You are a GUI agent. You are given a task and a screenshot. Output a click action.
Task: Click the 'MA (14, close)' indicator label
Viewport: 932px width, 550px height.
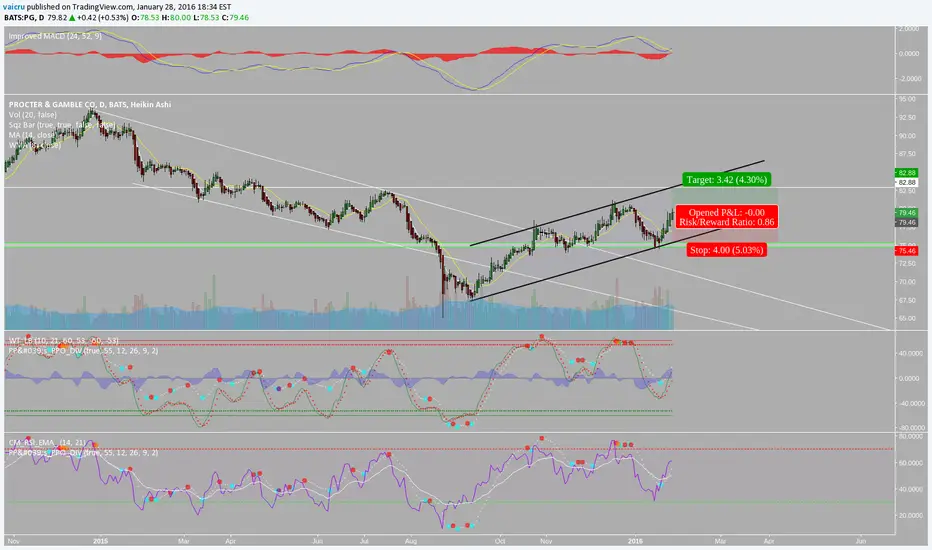(x=32, y=135)
